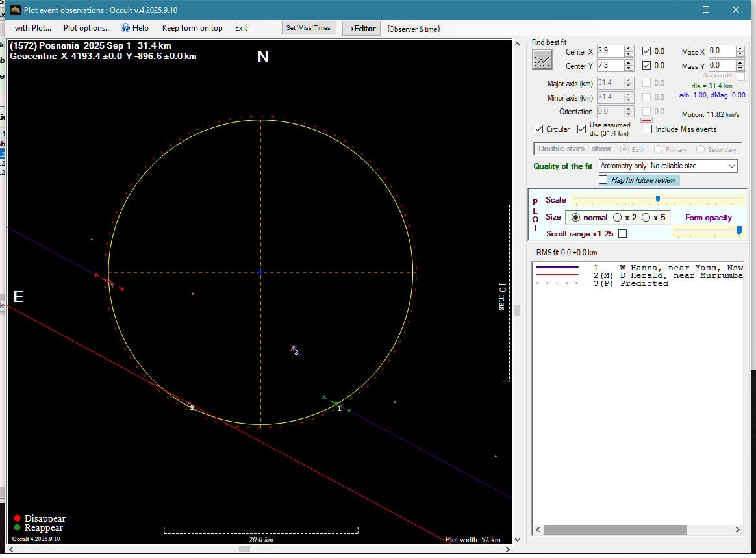This screenshot has width=756, height=558.
Task: Increase Center X with up arrow
Action: click(x=628, y=49)
